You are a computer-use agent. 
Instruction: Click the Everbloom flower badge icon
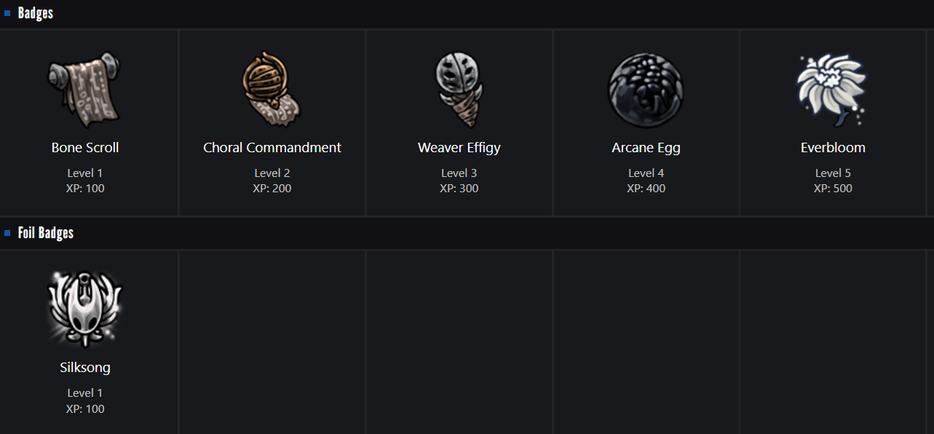(832, 90)
